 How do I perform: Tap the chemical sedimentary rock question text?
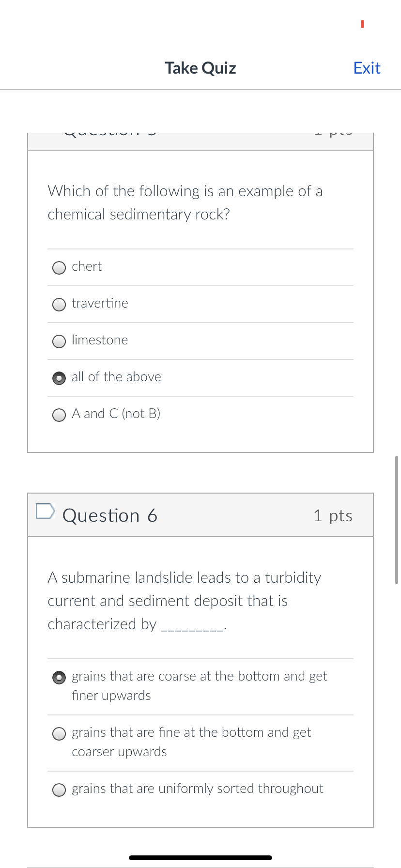(x=185, y=202)
